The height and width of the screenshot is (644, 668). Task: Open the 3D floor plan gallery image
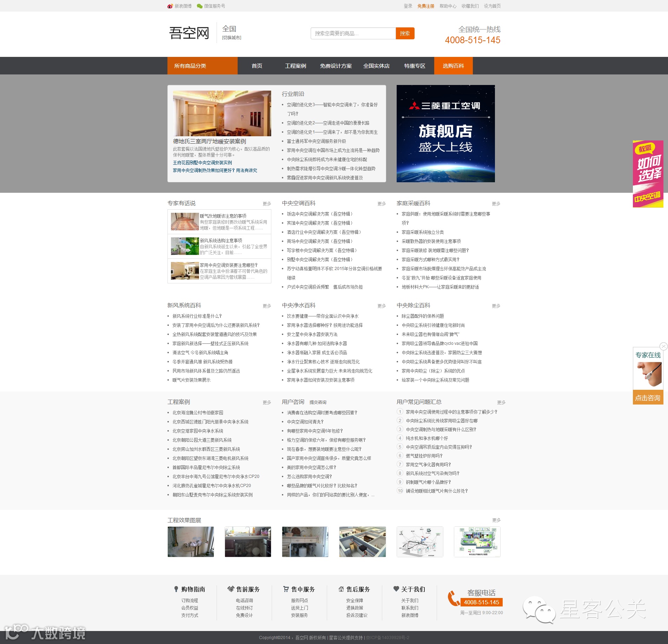tap(362, 541)
